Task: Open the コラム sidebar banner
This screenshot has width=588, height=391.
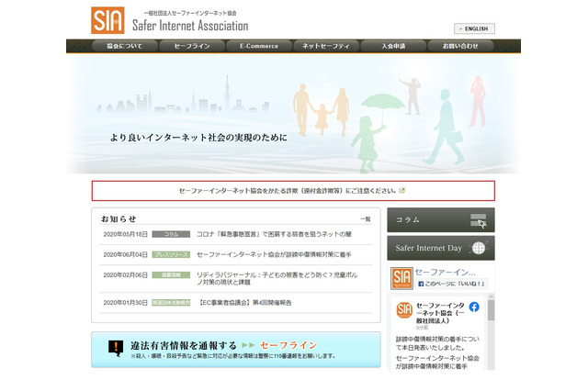Action: (441, 220)
